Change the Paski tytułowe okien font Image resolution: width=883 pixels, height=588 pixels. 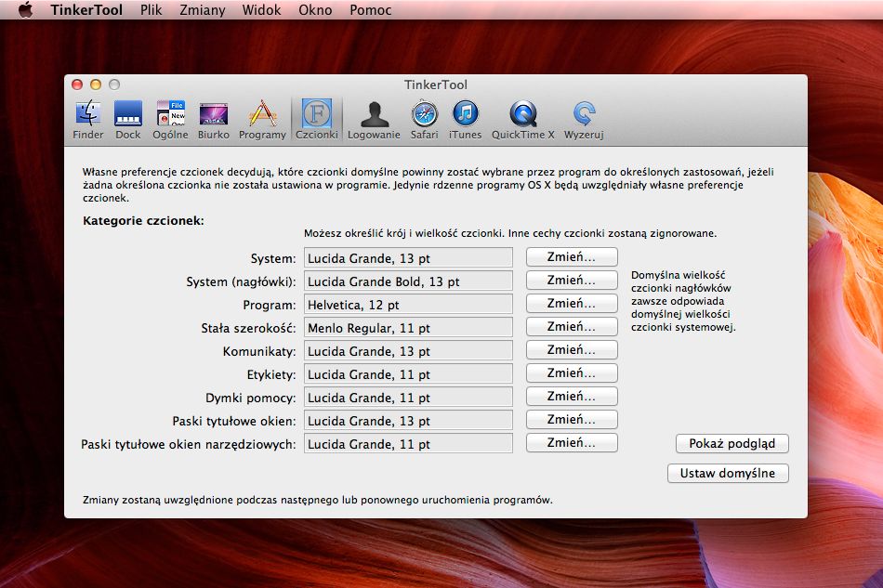[x=572, y=420]
